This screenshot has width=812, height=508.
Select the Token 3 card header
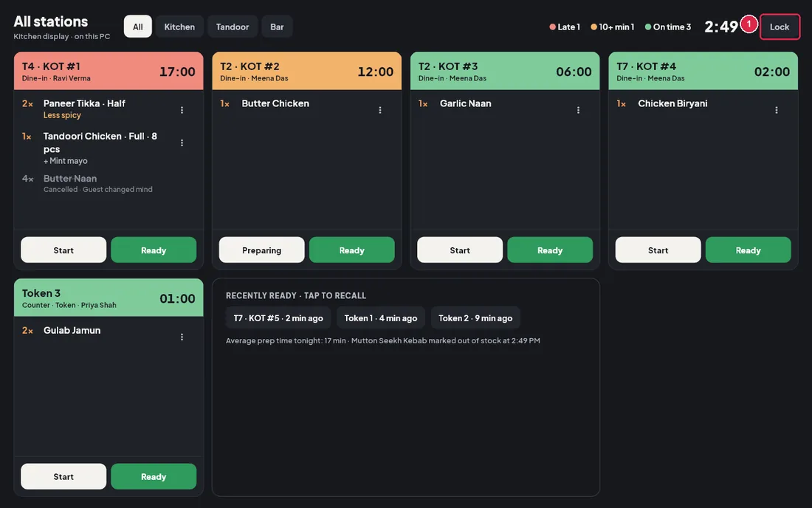(x=109, y=298)
